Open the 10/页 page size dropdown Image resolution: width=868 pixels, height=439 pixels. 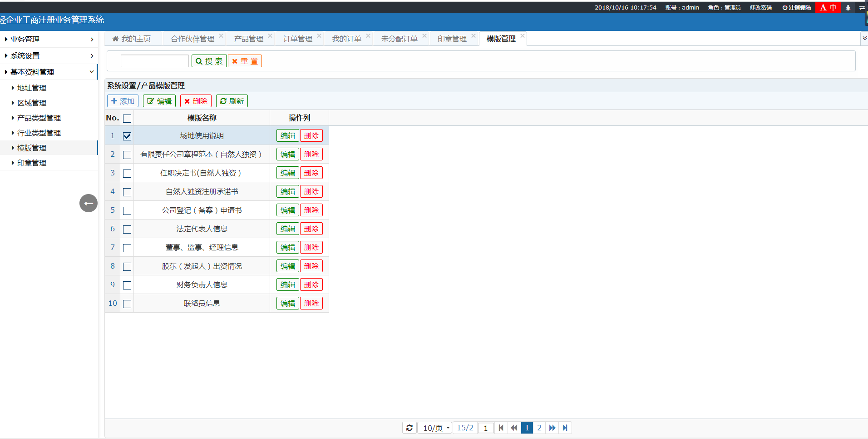pyautogui.click(x=435, y=428)
